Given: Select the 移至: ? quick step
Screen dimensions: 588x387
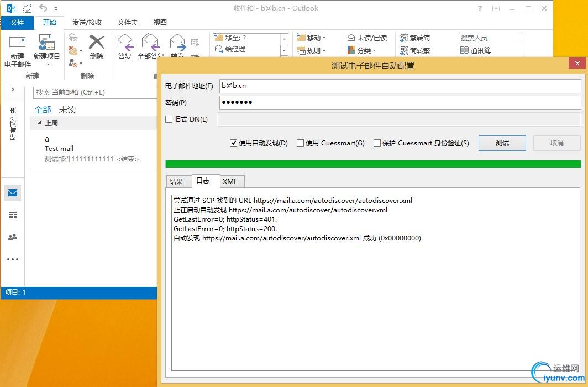Looking at the screenshot, I should [246, 38].
